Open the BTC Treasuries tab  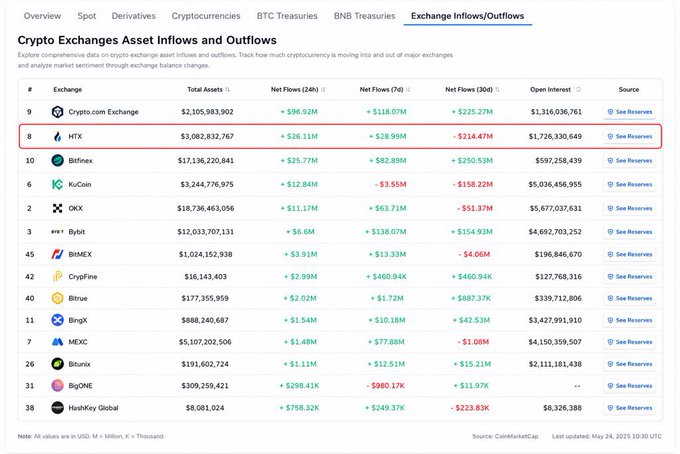[287, 16]
